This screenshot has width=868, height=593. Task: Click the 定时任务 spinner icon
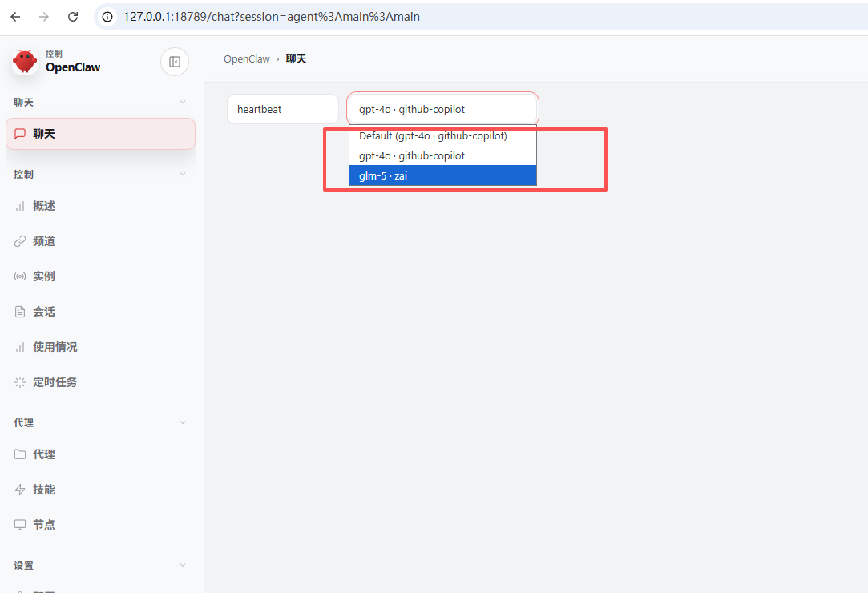20,382
